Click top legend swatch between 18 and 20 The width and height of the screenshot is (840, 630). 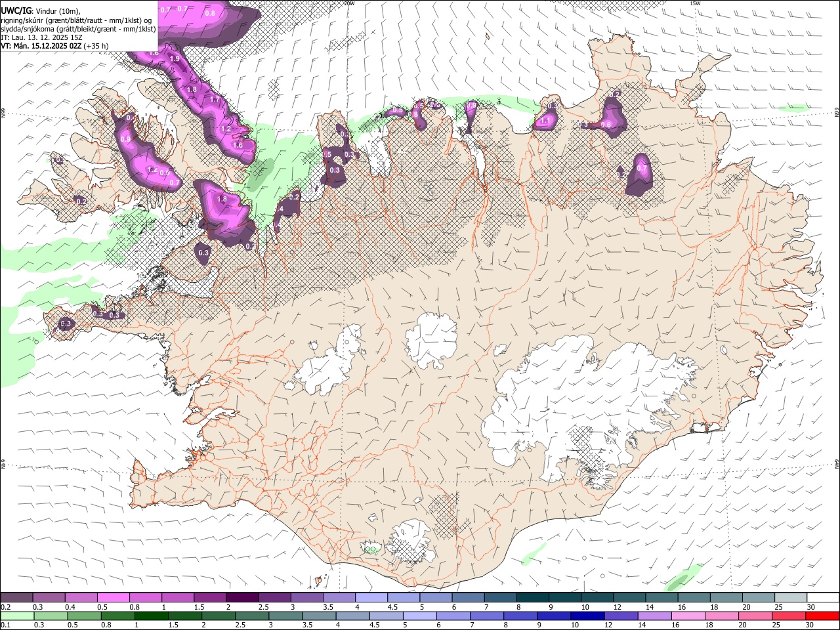[x=726, y=598]
